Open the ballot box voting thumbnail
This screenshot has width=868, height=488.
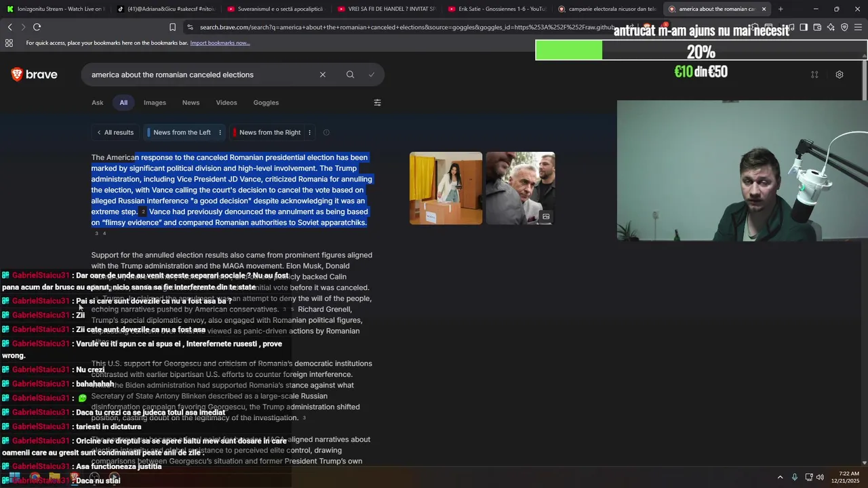point(446,188)
